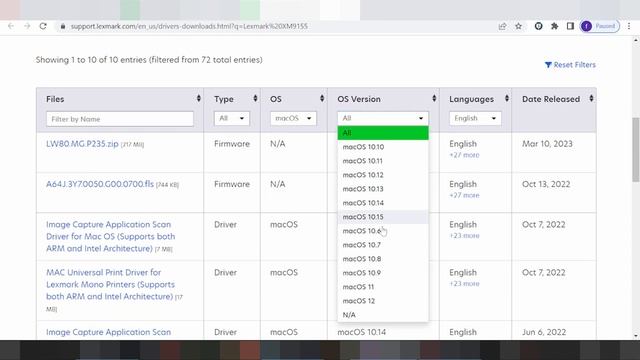Image resolution: width=640 pixels, height=360 pixels.
Task: Open the Chrome three-dot menu
Action: point(629,26)
